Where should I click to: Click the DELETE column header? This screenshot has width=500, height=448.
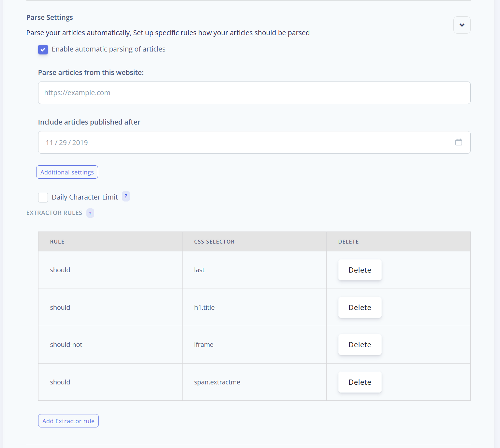coord(348,242)
